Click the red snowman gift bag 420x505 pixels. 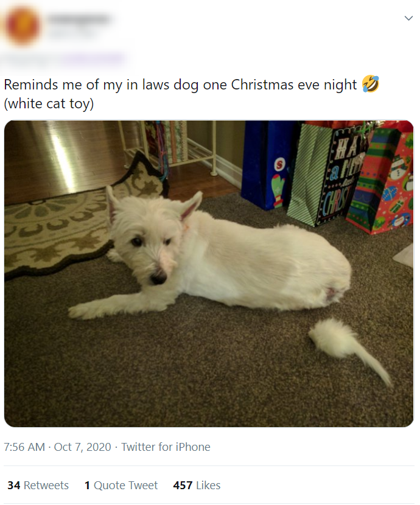click(x=383, y=180)
